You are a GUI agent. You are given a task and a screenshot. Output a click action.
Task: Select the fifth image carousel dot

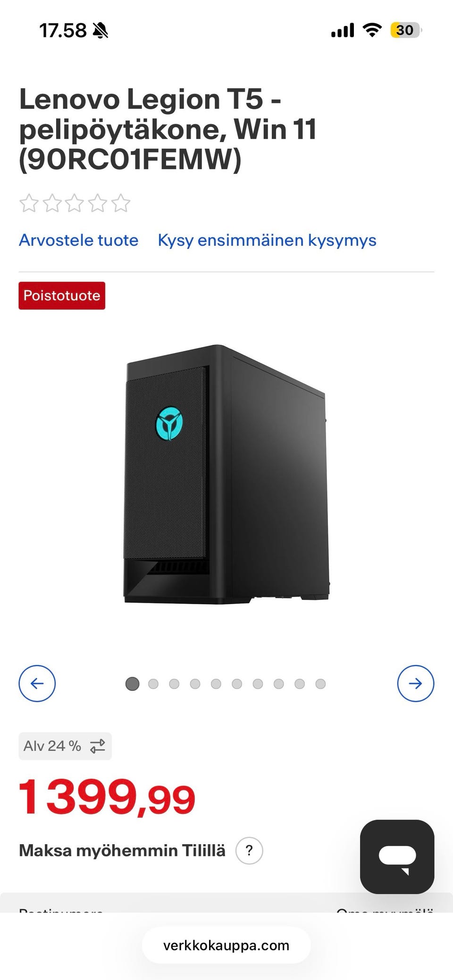[216, 684]
